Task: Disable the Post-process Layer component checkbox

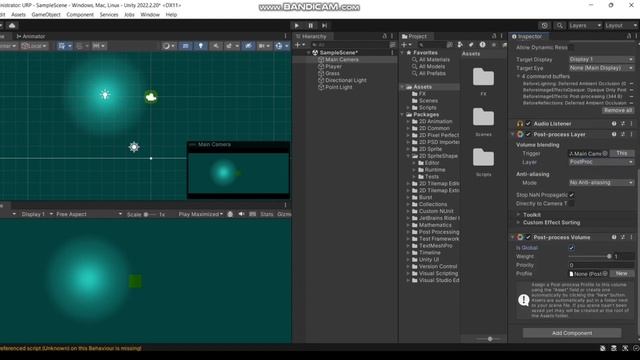Action: coord(528,134)
